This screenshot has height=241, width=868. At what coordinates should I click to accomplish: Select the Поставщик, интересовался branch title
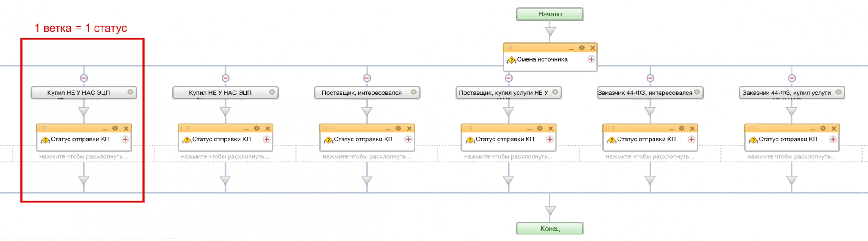click(x=362, y=93)
